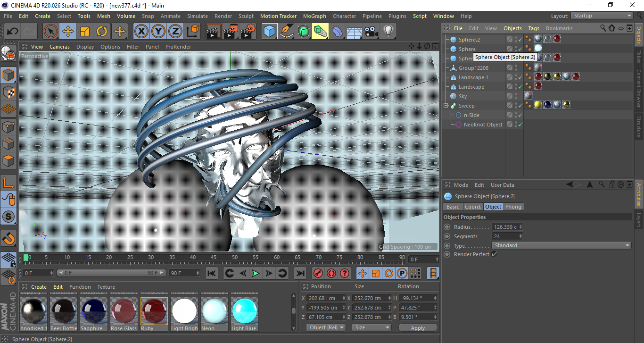
Task: Open the Layout dropdown showing Startup
Action: pos(602,16)
